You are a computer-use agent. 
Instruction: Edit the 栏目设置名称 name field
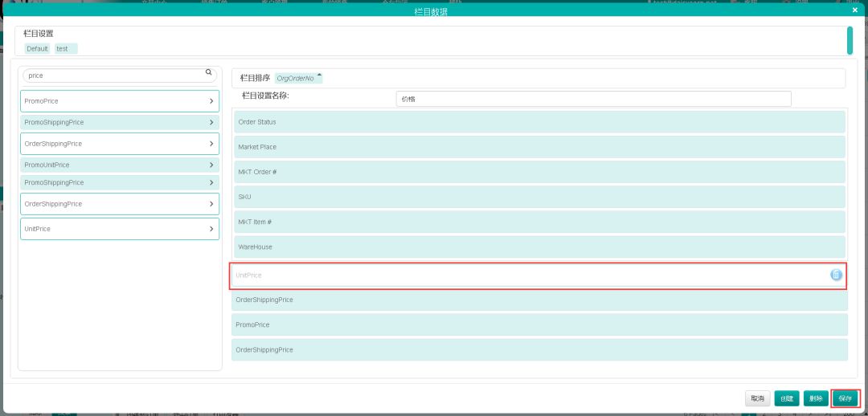pyautogui.click(x=593, y=99)
